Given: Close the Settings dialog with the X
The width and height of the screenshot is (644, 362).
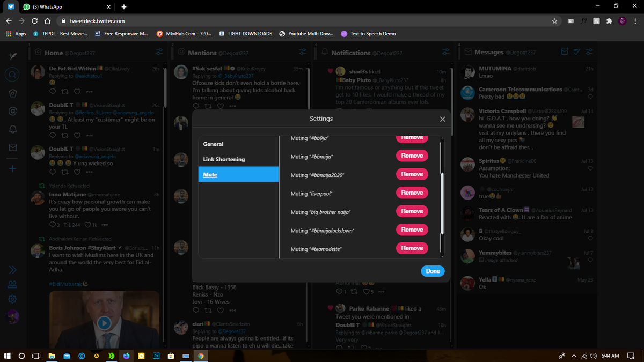Looking at the screenshot, I should (x=442, y=119).
